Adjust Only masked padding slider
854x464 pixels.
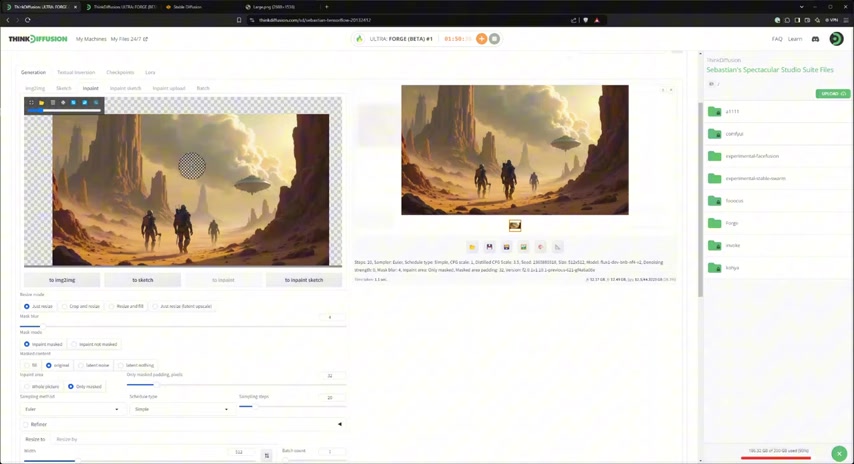pos(236,384)
